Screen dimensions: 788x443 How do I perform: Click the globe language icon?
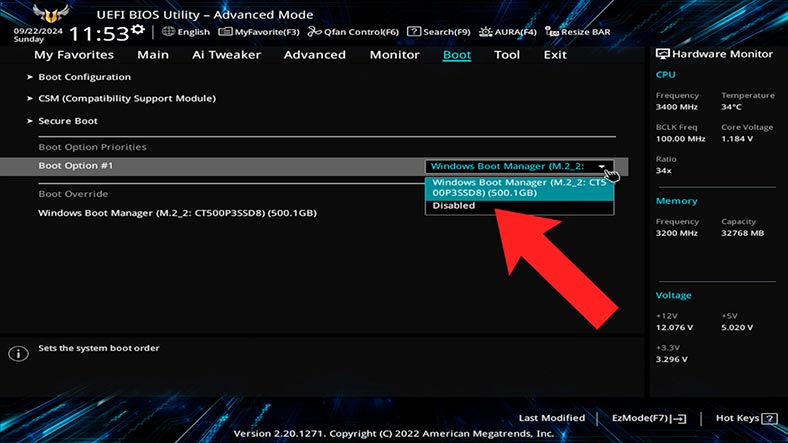(x=168, y=32)
